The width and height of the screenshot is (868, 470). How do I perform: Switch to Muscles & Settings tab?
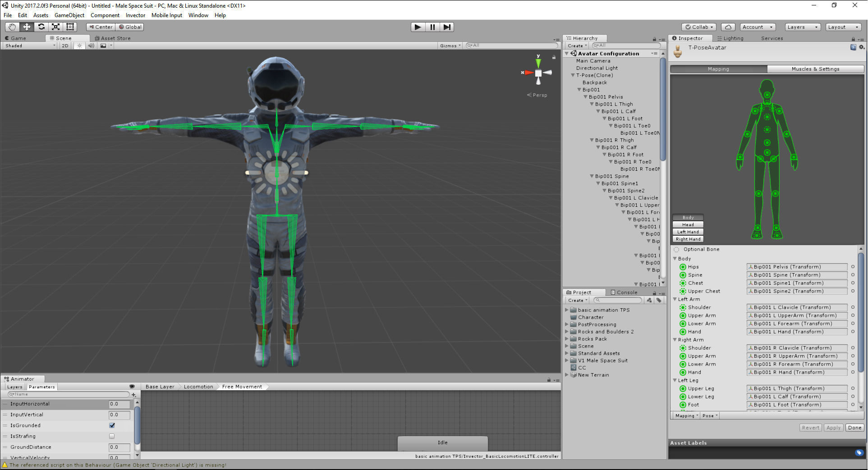click(x=815, y=69)
